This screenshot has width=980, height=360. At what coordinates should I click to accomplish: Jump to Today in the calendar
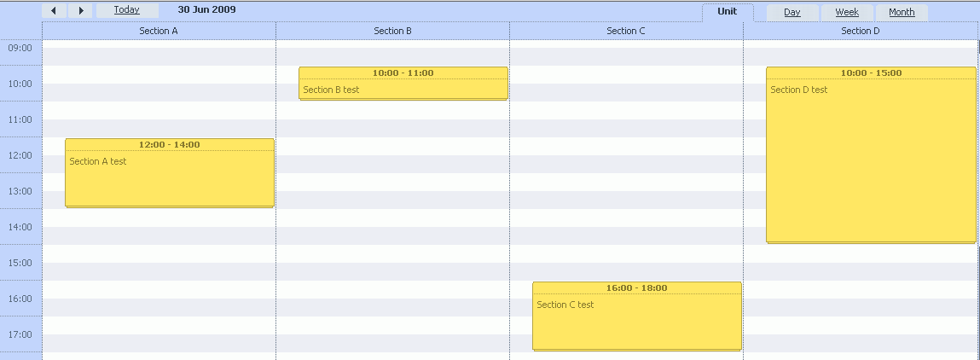pyautogui.click(x=126, y=10)
